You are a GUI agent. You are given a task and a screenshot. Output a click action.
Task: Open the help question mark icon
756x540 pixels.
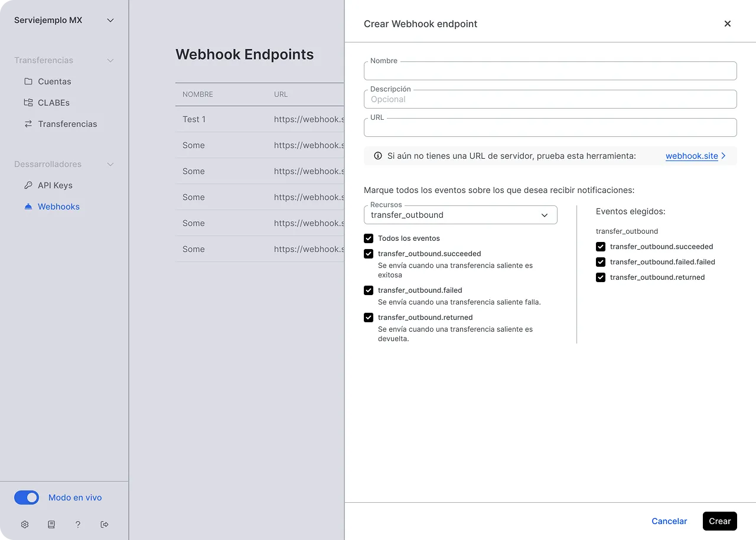[78, 524]
